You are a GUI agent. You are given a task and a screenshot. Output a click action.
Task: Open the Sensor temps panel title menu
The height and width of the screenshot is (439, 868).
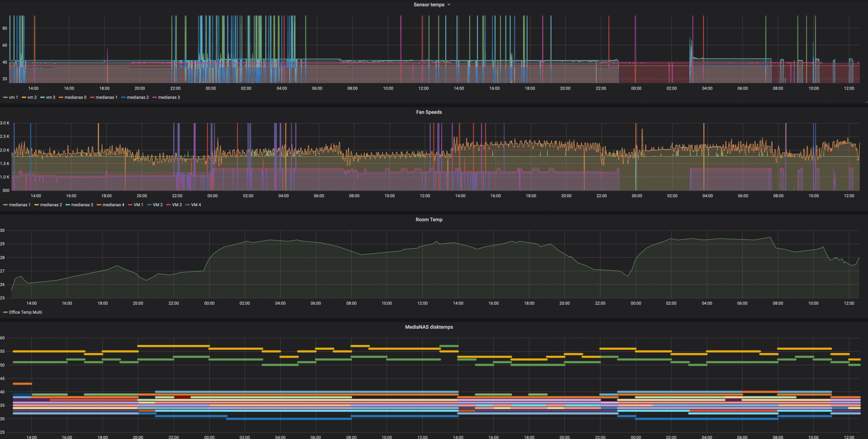pyautogui.click(x=429, y=5)
